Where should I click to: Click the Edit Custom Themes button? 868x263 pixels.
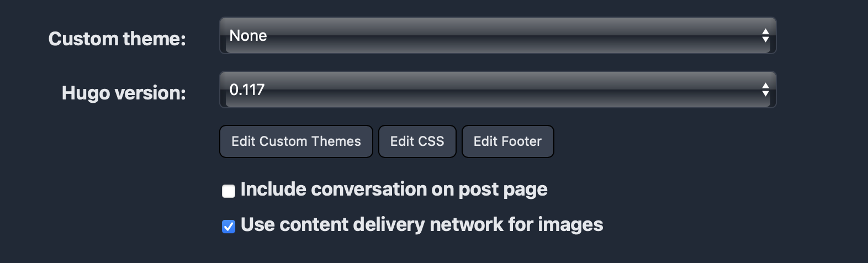coord(296,141)
